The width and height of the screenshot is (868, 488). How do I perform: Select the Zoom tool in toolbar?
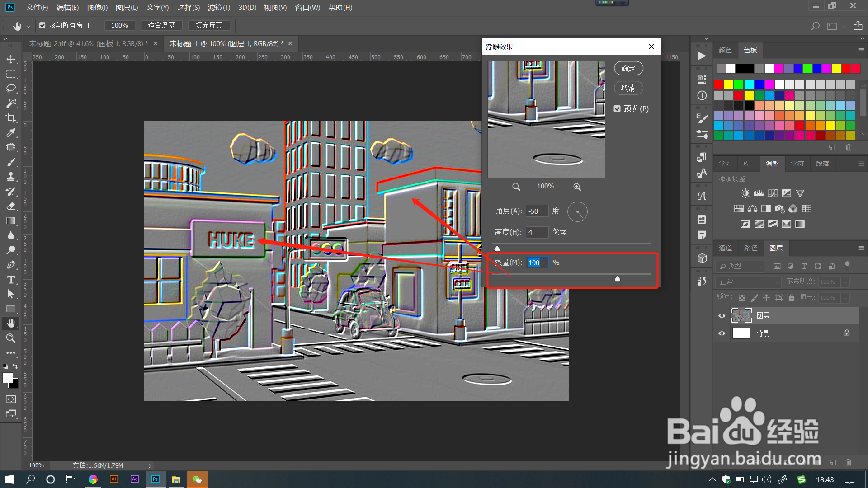click(x=11, y=338)
